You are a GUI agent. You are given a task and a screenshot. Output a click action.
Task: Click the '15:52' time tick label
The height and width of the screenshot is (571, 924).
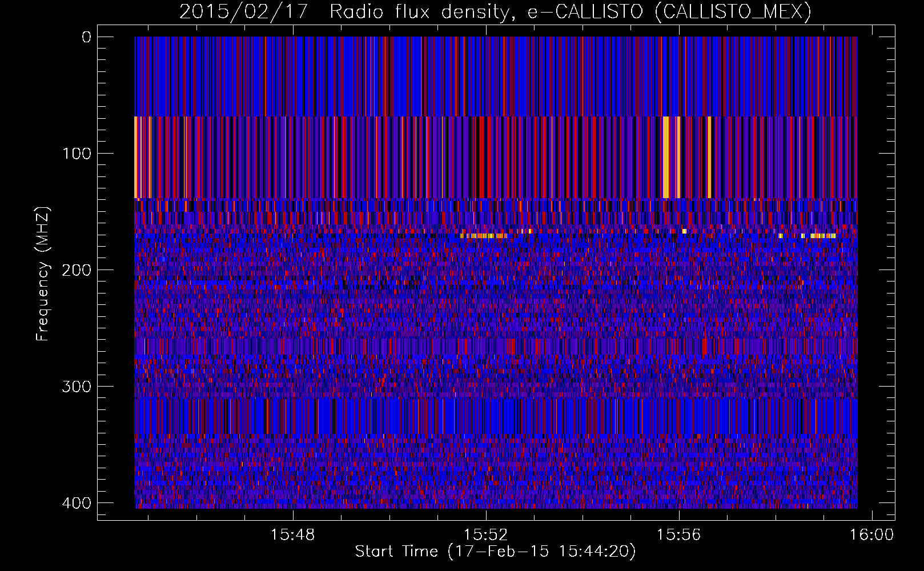coord(486,535)
